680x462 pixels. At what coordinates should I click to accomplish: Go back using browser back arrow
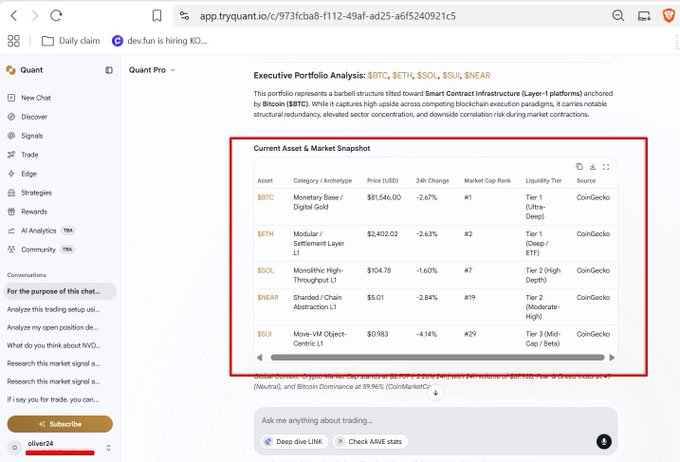click(x=14, y=16)
